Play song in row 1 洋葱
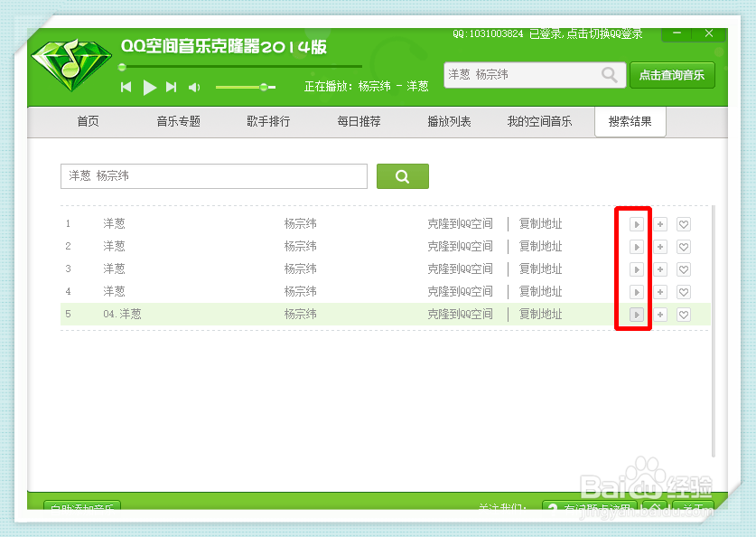The width and height of the screenshot is (756, 537). tap(637, 224)
